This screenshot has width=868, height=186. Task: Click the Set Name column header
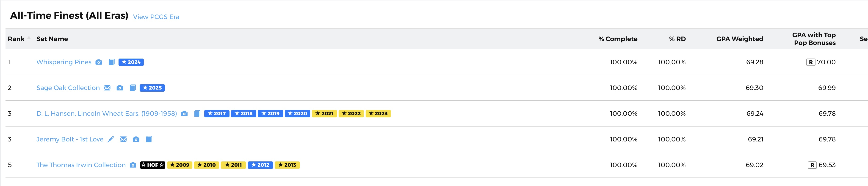[52, 39]
